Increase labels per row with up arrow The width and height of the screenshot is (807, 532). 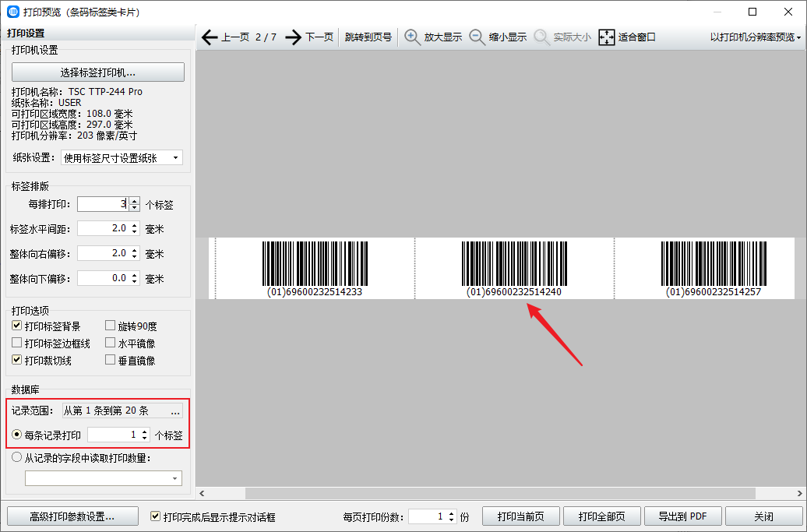click(x=134, y=201)
